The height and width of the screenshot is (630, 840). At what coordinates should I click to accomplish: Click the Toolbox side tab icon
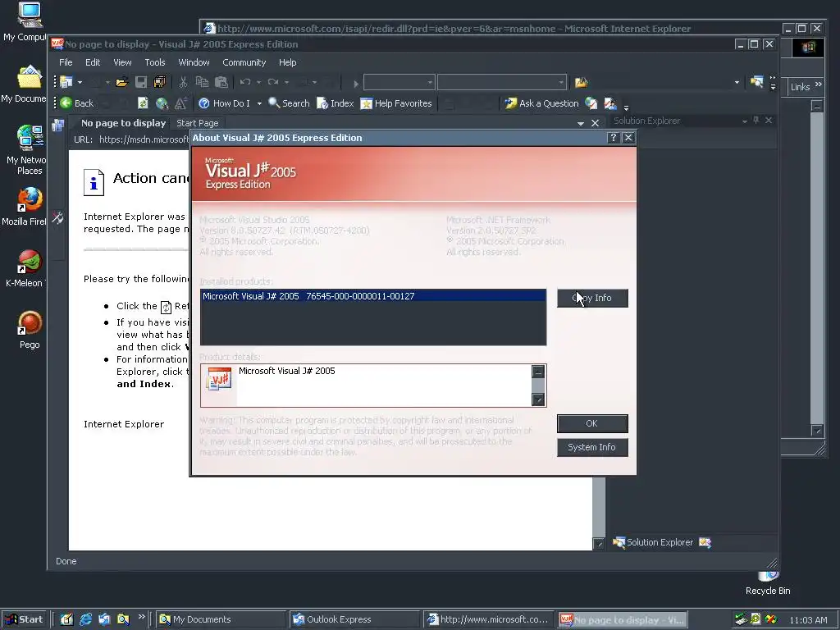(x=58, y=217)
